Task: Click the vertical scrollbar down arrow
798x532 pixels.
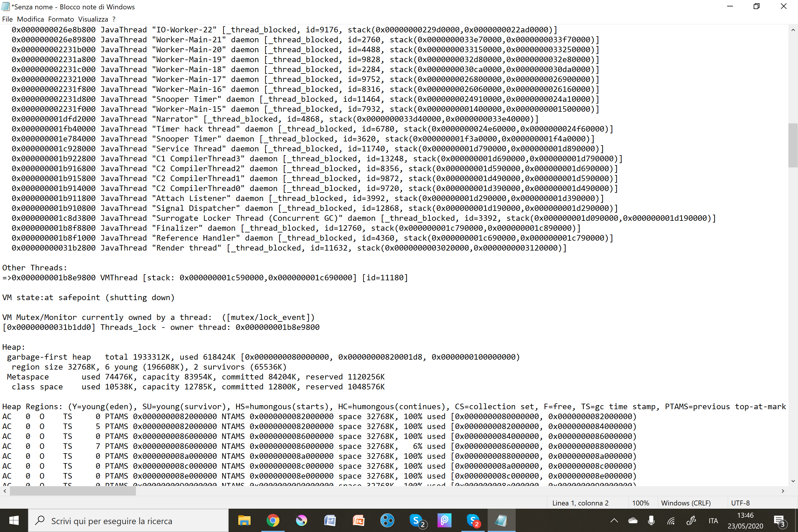Action: [793, 481]
